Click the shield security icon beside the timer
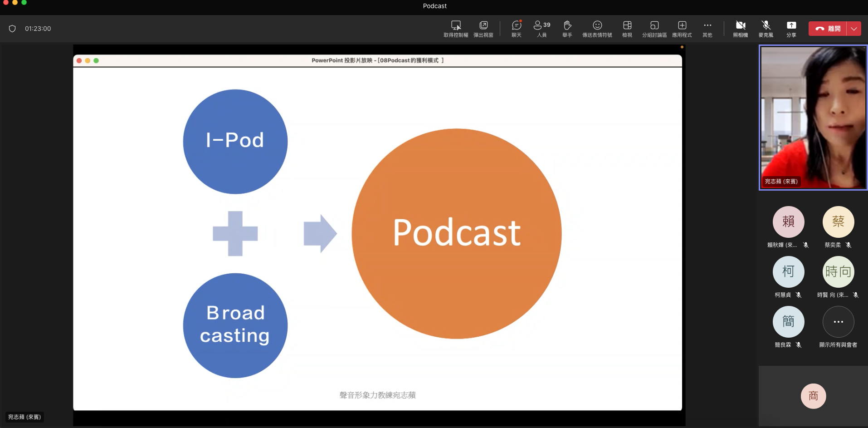The height and width of the screenshot is (428, 868). click(12, 29)
